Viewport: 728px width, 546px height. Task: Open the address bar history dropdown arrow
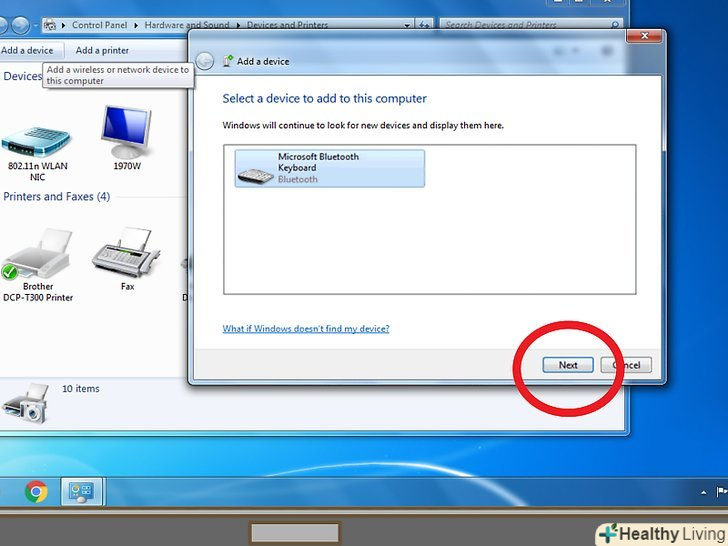(x=407, y=25)
